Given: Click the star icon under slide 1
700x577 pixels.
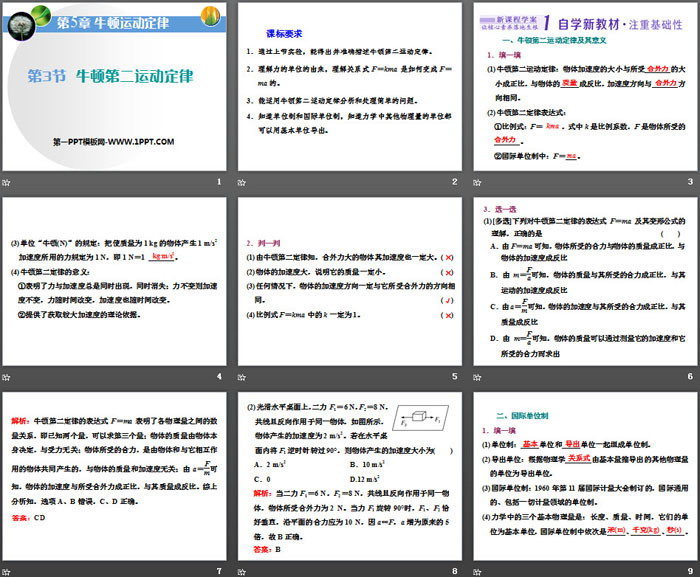Looking at the screenshot, I should click(x=9, y=181).
